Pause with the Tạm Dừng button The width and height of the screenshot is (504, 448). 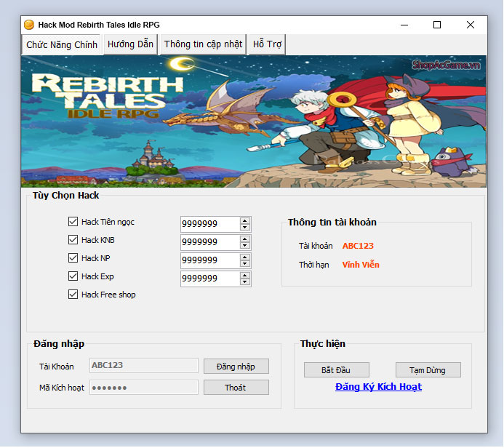click(x=428, y=370)
